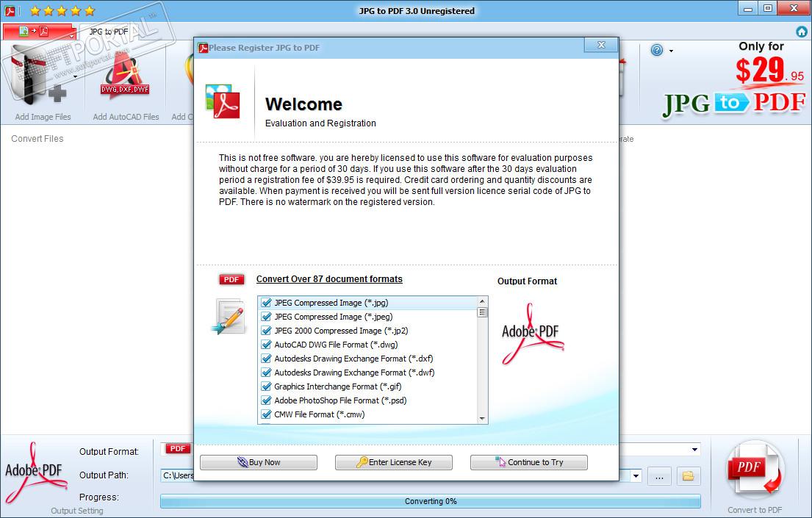Click the Add AutoCAD Files icon
The image size is (812, 518).
pos(125,75)
